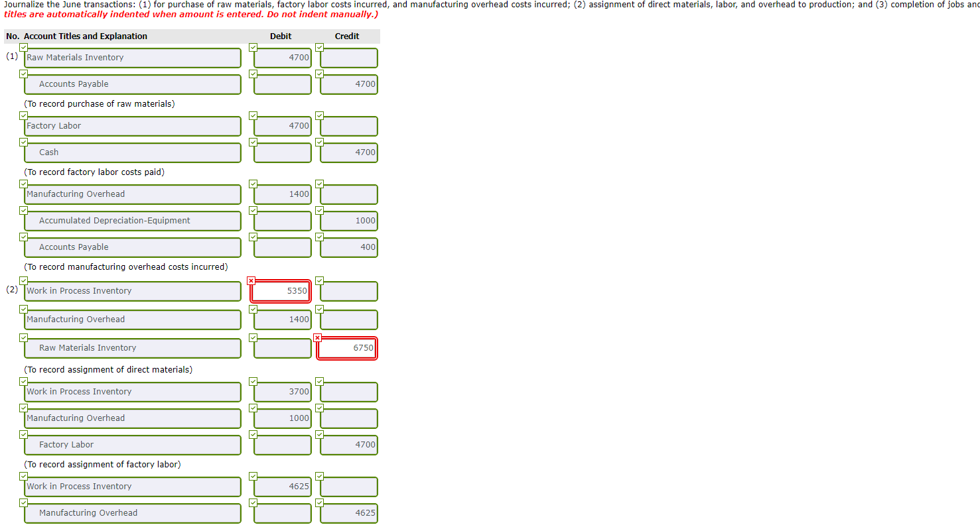The width and height of the screenshot is (980, 527).
Task: Click the green checkmark above the 3700 debit field
Action: point(253,381)
